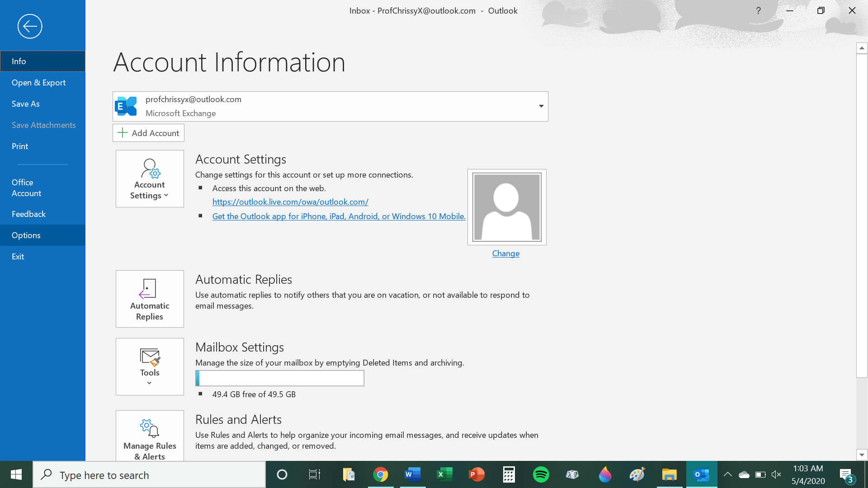Click the profile picture placeholder

506,207
